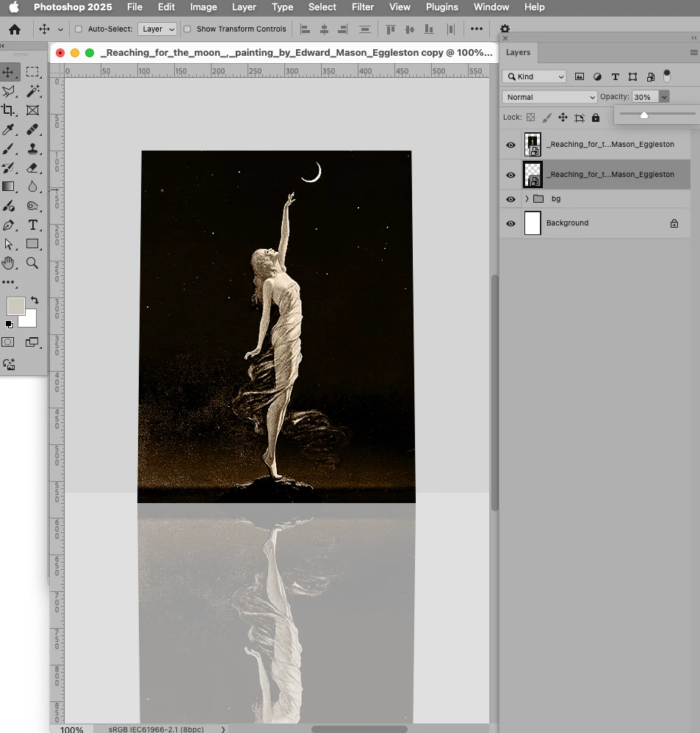
Task: Enable Show Transform Controls checkbox
Action: pos(187,29)
